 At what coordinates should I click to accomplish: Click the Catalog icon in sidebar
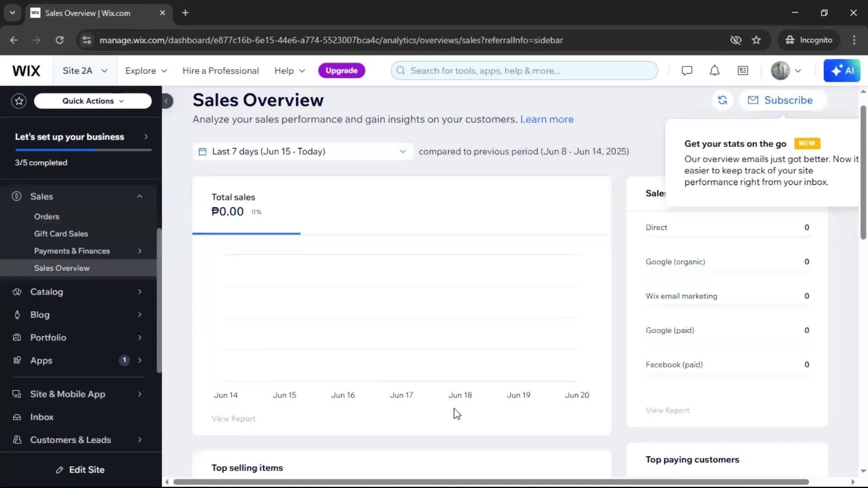[x=17, y=292]
